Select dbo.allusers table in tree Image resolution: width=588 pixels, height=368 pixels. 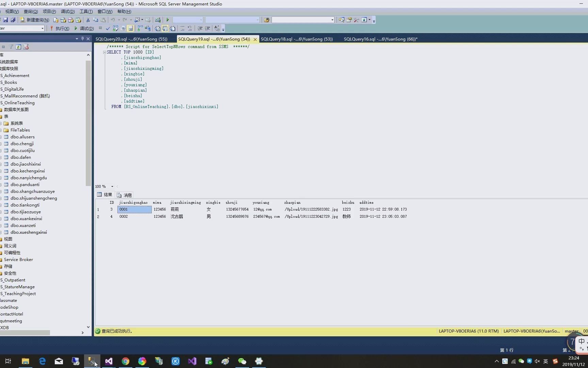tap(22, 137)
